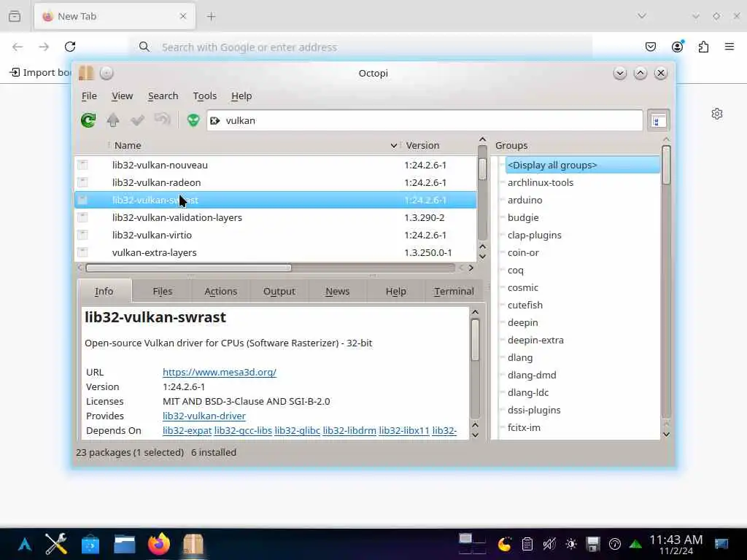Click the status icon of lib32-vulkan-virtio
This screenshot has width=747, height=560.
pos(82,235)
